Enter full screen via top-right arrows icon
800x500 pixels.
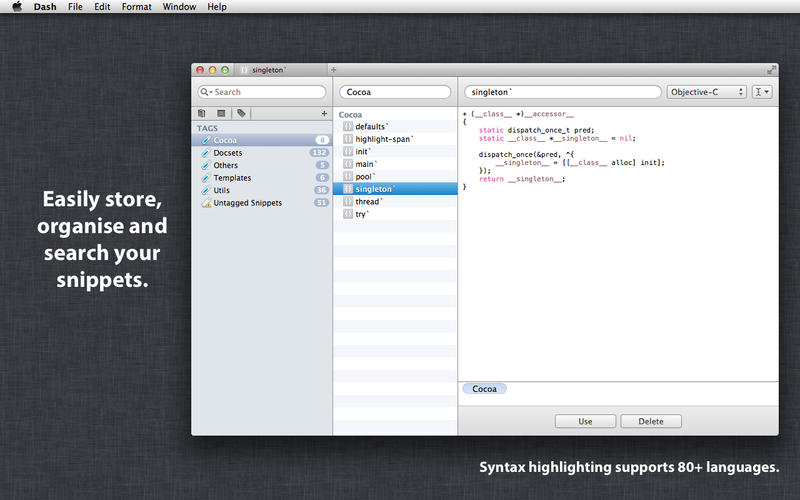click(771, 70)
